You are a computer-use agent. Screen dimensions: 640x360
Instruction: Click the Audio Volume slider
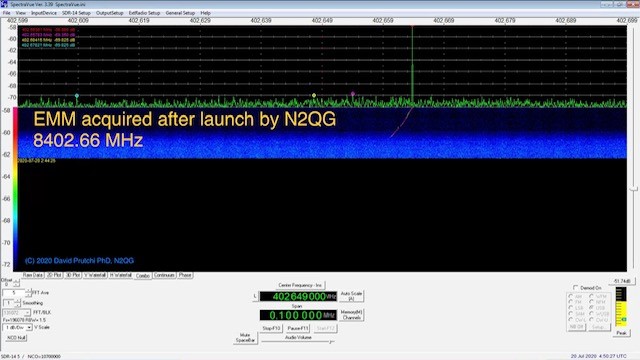click(x=298, y=342)
